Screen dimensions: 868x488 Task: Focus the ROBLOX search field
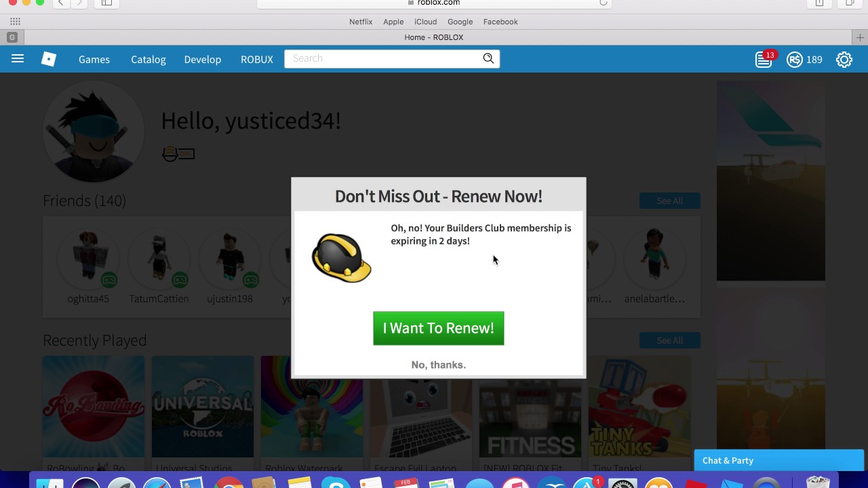[x=383, y=58]
